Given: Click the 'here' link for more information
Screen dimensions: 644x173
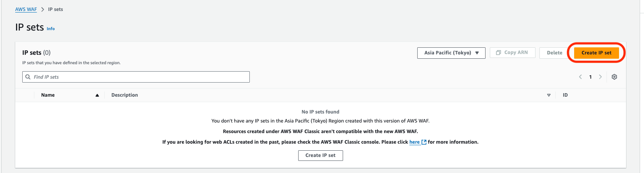Looking at the screenshot, I should pos(415,142).
